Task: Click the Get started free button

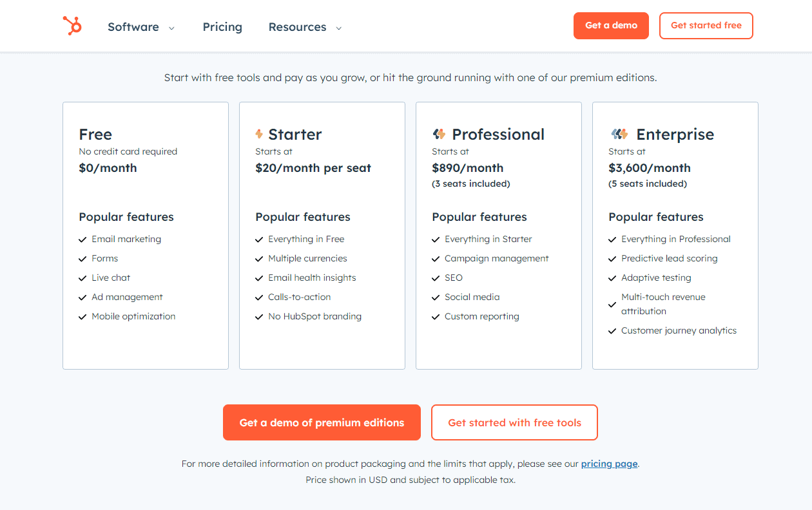Action: click(706, 26)
